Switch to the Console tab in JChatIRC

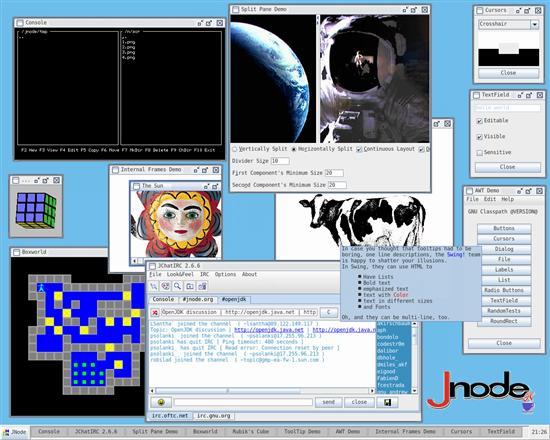click(163, 300)
